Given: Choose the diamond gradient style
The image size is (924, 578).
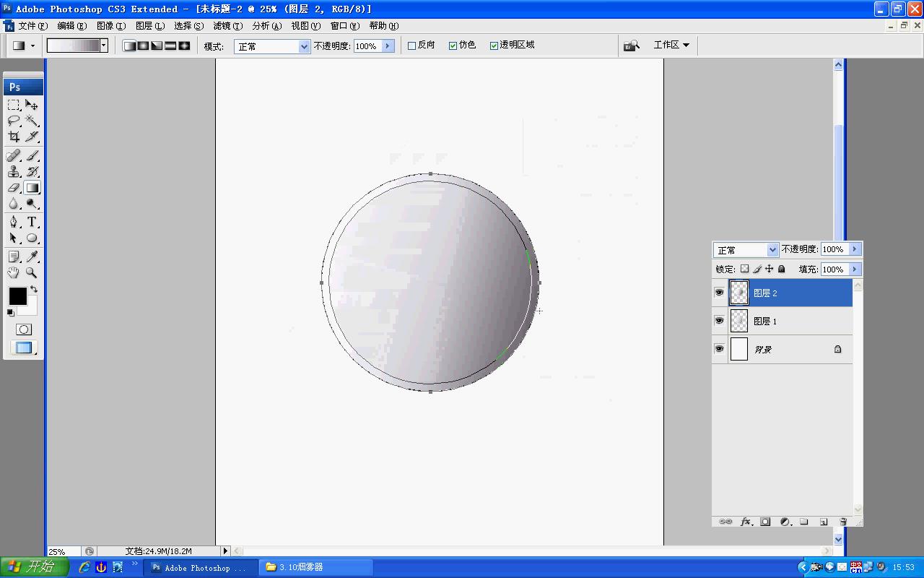Looking at the screenshot, I should (x=184, y=46).
